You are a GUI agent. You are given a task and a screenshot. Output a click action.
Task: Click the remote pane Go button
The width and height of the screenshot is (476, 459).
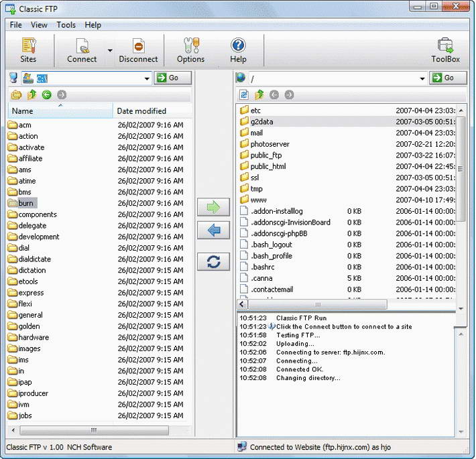pyautogui.click(x=448, y=78)
